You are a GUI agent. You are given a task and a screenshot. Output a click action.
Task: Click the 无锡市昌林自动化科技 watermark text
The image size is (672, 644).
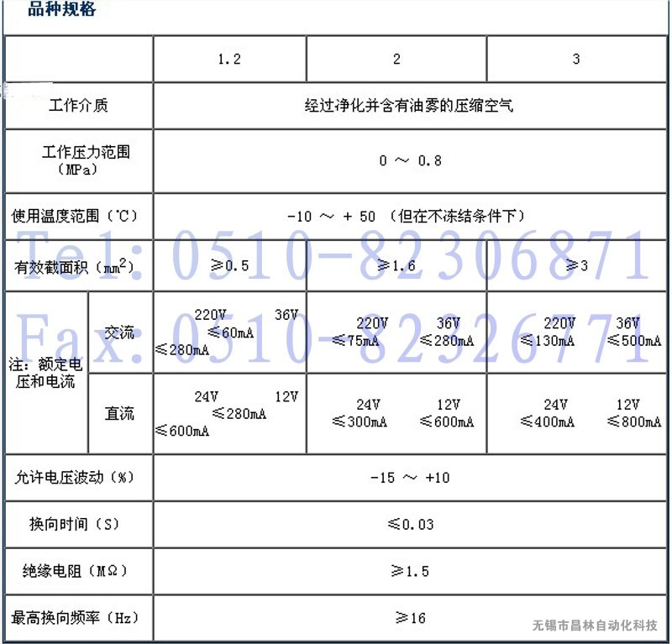point(595,626)
